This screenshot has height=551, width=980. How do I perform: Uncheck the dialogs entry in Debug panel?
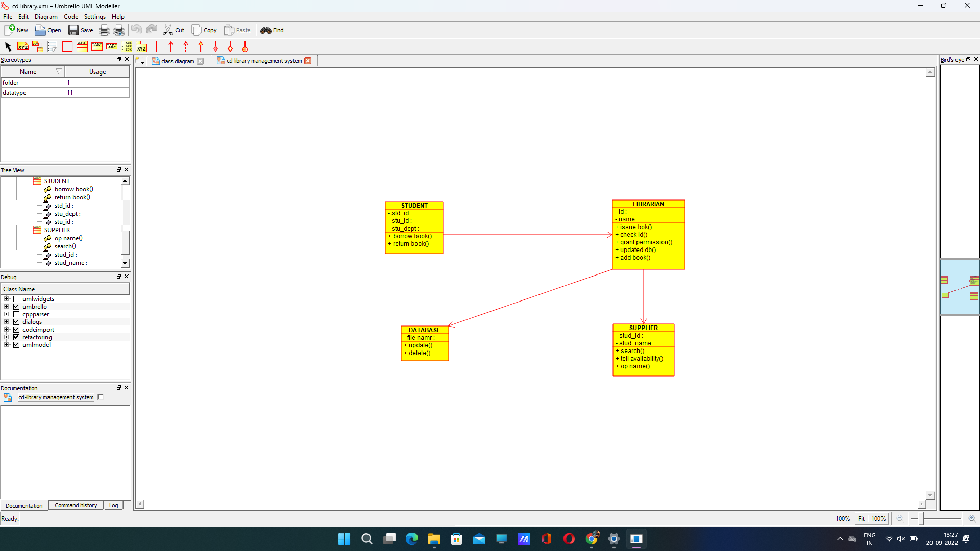pos(16,322)
